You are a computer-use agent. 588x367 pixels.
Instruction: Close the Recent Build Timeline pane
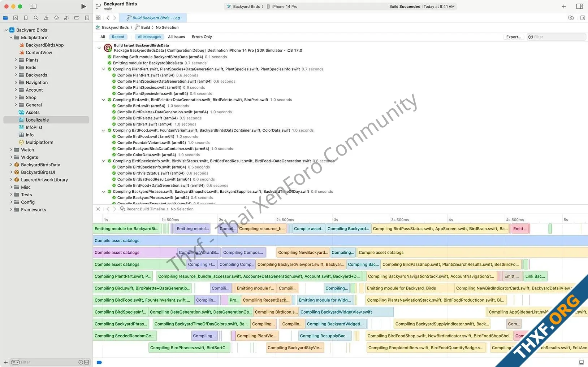pyautogui.click(x=98, y=209)
